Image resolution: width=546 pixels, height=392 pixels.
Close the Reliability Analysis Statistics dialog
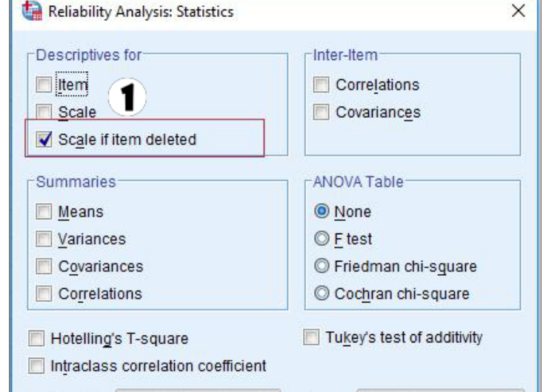point(519,10)
